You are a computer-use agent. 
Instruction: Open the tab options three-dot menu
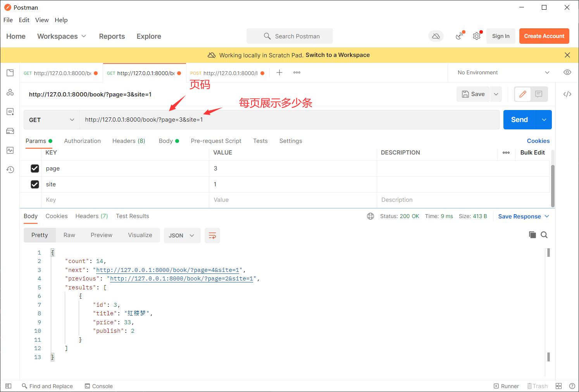[x=297, y=72]
